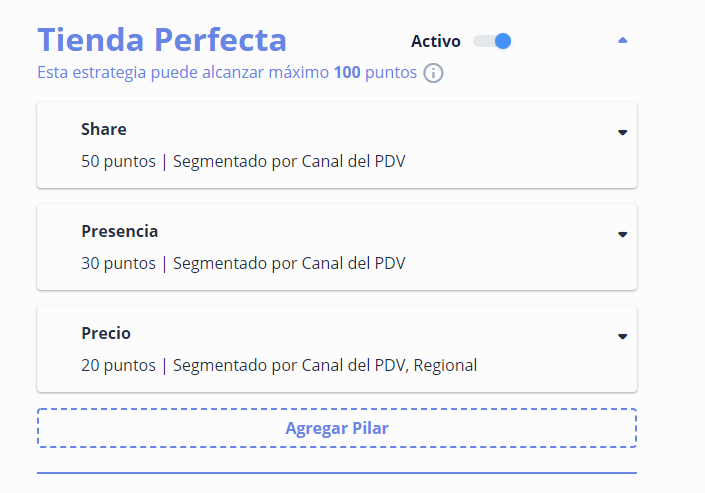Select the Share pillar title

click(x=104, y=129)
